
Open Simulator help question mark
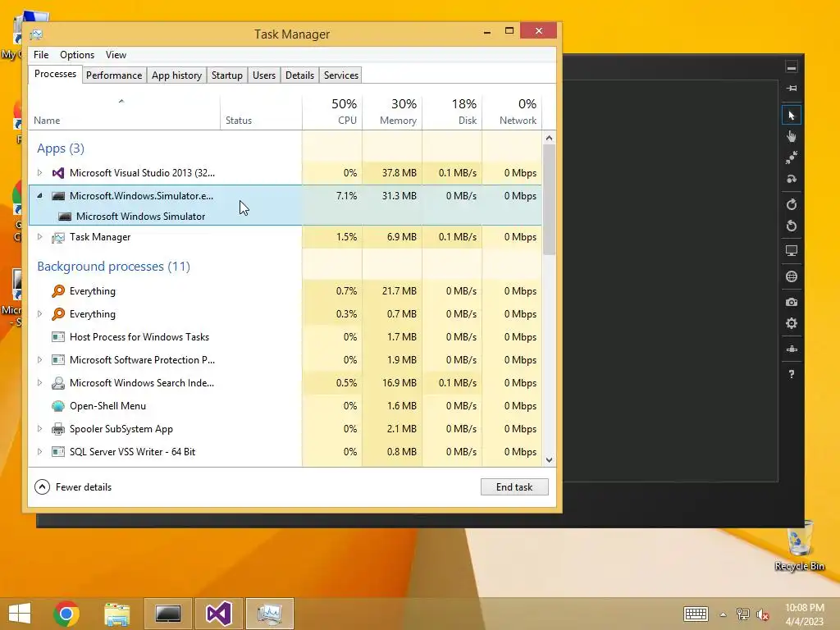coord(792,374)
